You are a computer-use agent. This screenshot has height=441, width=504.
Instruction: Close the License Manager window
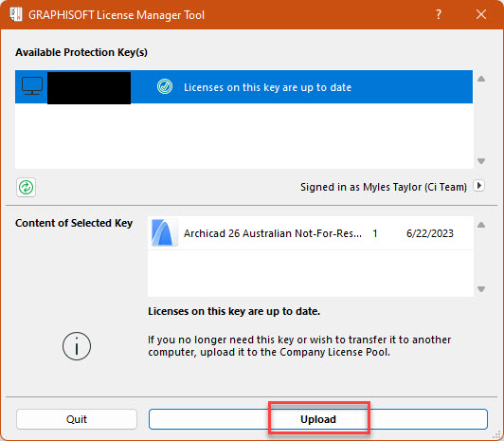click(481, 14)
